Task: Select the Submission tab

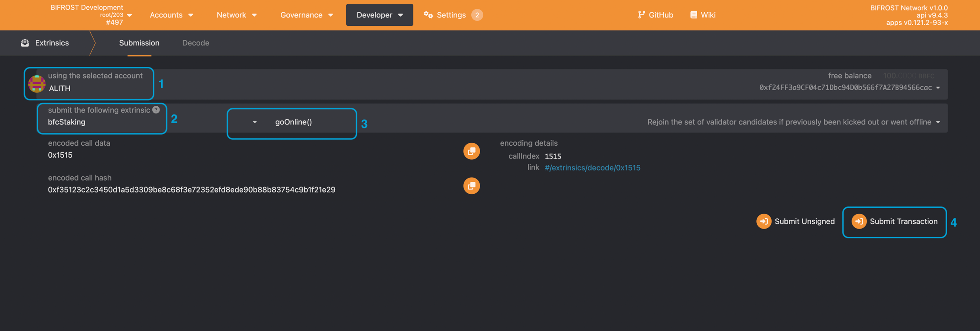Action: 139,43
